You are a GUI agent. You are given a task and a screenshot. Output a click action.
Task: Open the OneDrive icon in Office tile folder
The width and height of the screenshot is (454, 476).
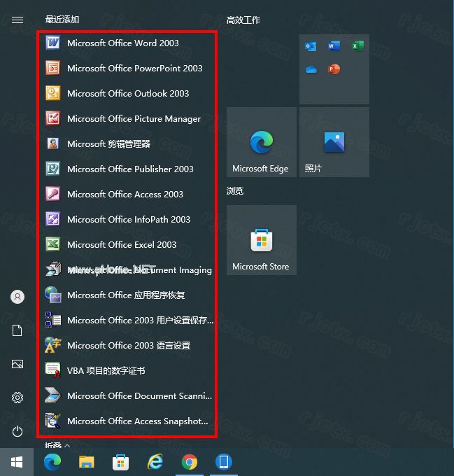click(x=311, y=69)
